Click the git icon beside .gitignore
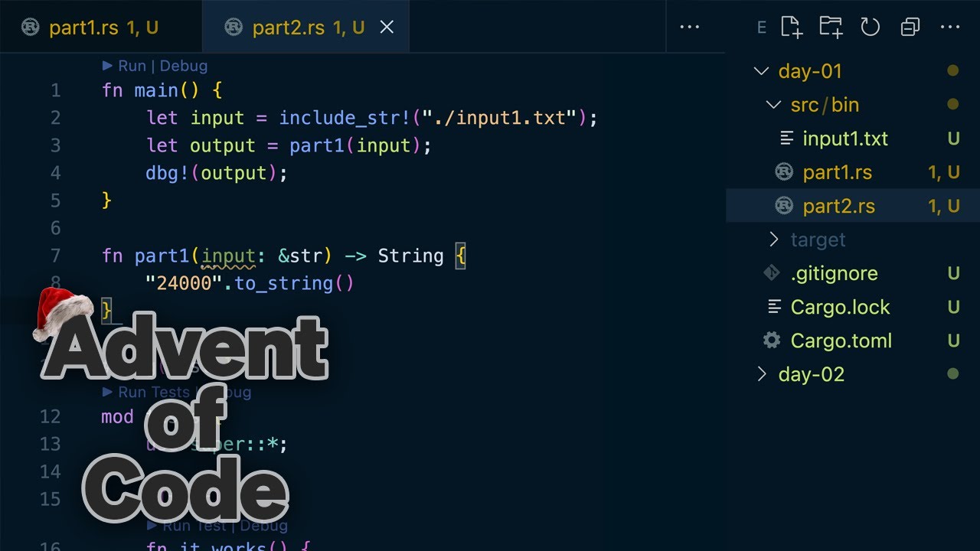The height and width of the screenshot is (551, 980). [772, 273]
